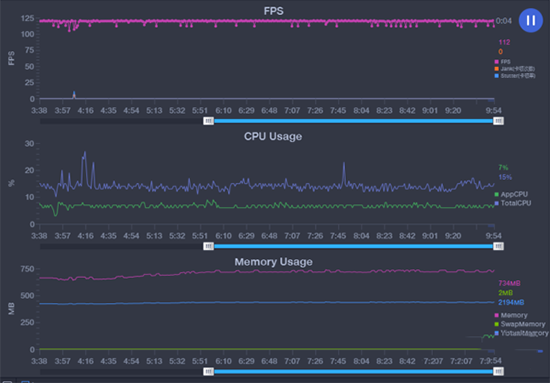This screenshot has width=550, height=383.
Task: Click the '7:207' time label on Memory chart
Action: 433,361
